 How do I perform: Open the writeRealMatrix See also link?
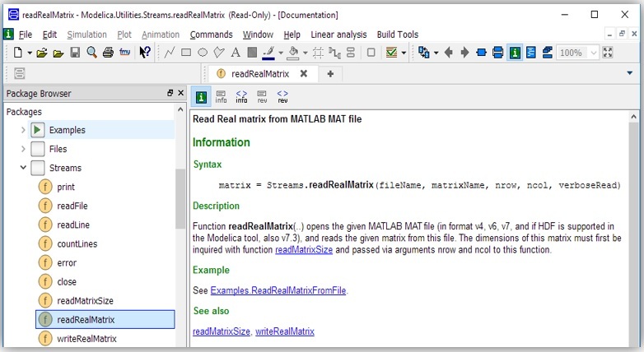coord(285,331)
